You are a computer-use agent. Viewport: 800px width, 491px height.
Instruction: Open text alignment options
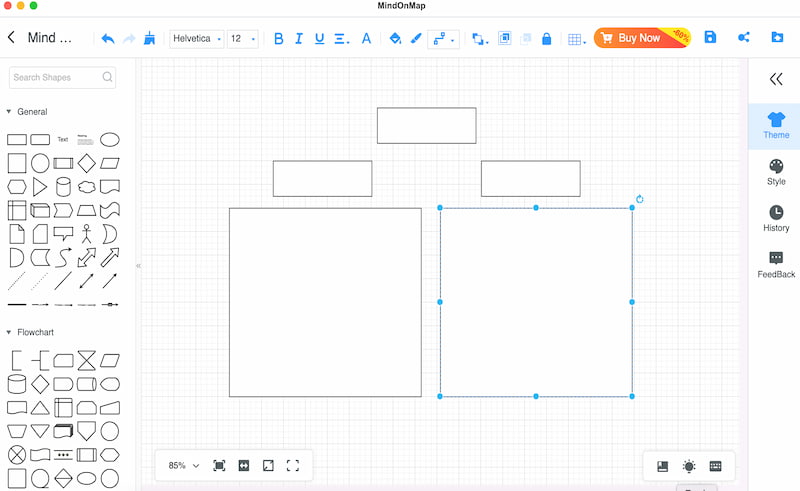tap(341, 38)
